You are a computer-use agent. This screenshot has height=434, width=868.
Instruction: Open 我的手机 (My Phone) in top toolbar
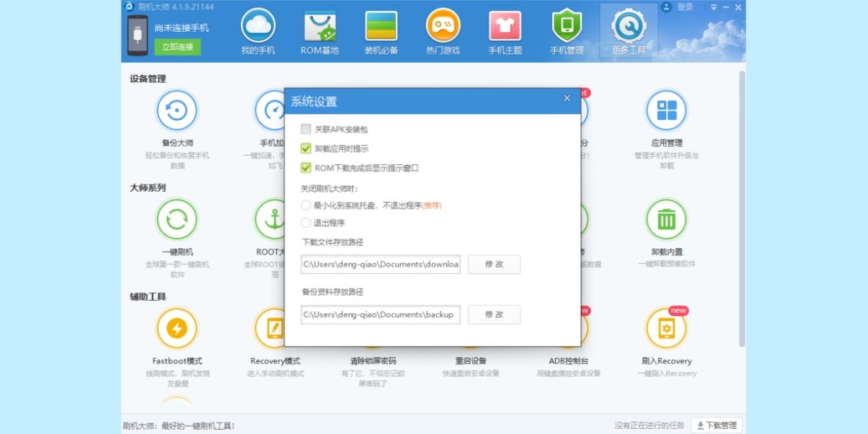[x=258, y=33]
